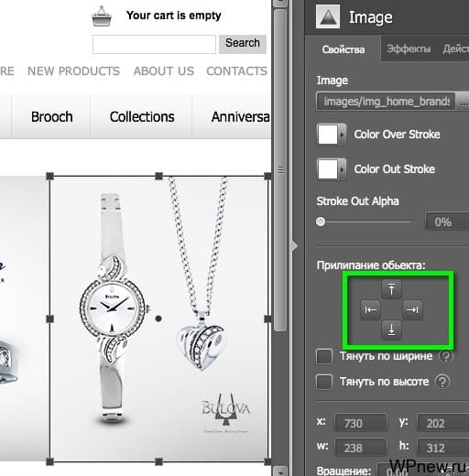Click the y position field 202
This screenshot has height=476, width=469.
(x=443, y=423)
